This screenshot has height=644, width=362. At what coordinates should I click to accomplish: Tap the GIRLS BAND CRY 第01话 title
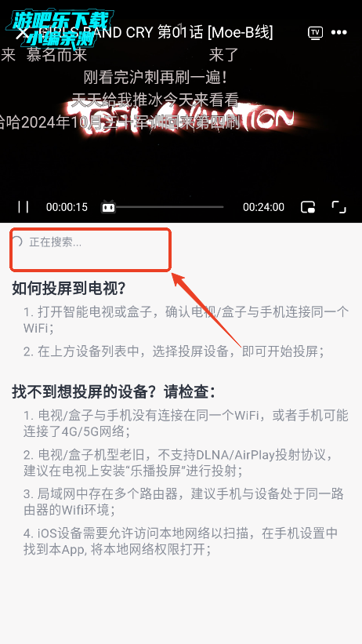point(157,32)
